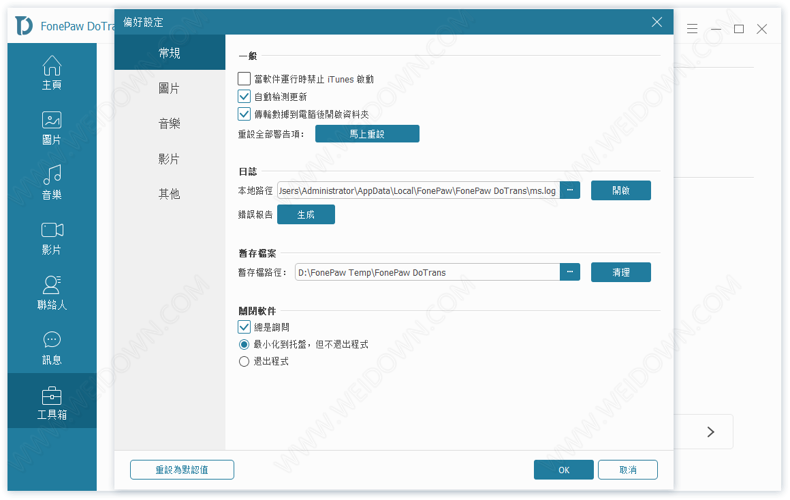
Task: Open the 主頁 home icon in sidebar
Action: tap(52, 67)
